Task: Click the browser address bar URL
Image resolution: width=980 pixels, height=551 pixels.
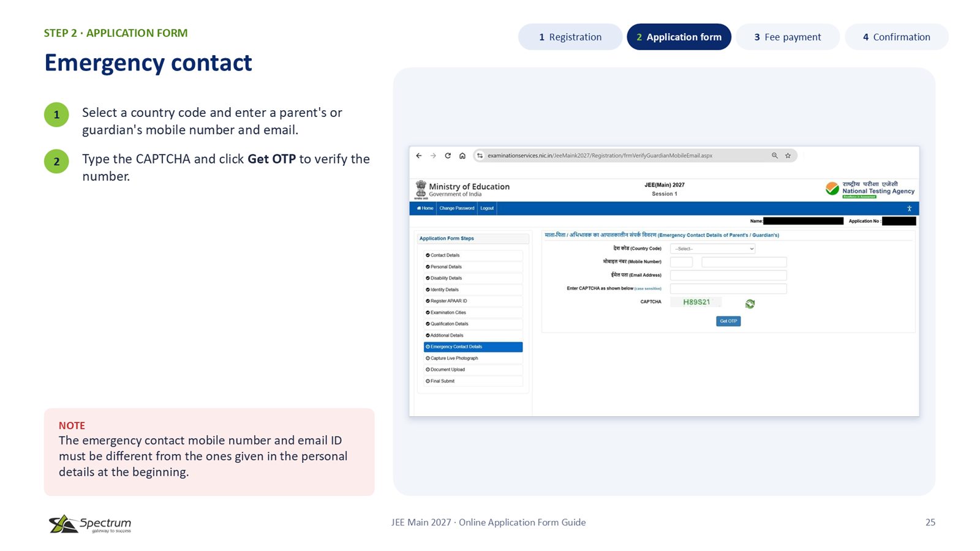Action: click(600, 156)
